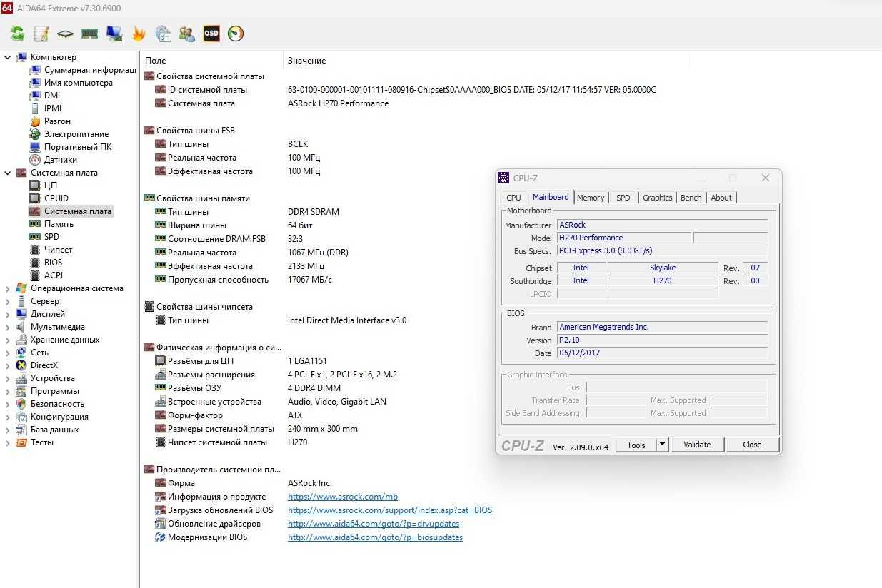
Task: Switch to Bench tab in CPU-Z
Action: coord(691,198)
